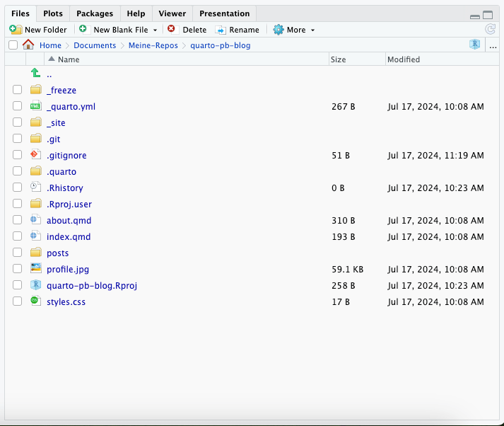Check the profile.jpg checkbox

[x=18, y=269]
